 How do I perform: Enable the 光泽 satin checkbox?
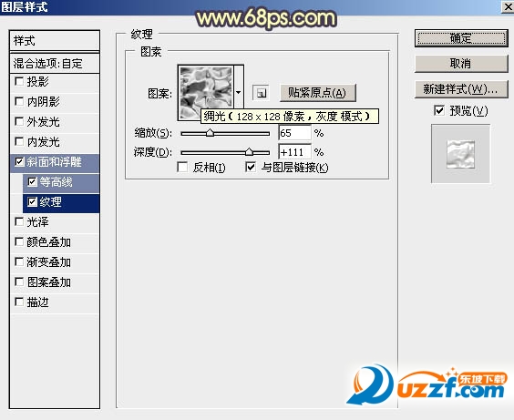(19, 221)
